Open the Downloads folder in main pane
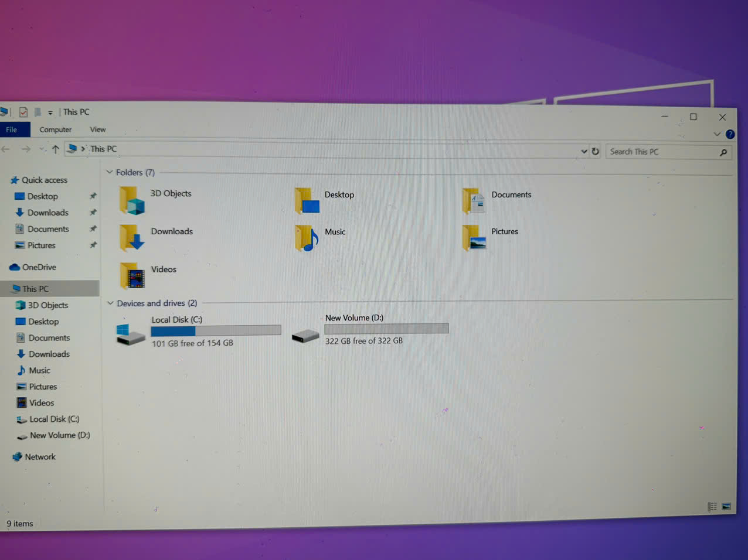The height and width of the screenshot is (560, 748). point(132,238)
